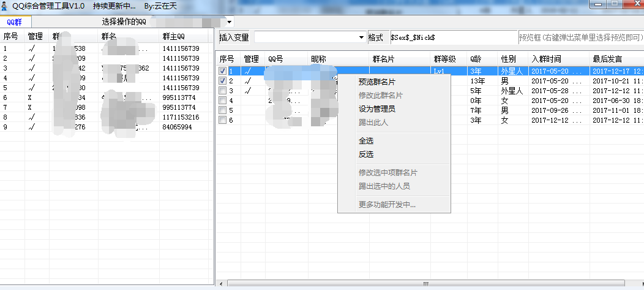Image resolution: width=644 pixels, height=290 pixels.
Task: Click the 2017-09-26 join date cell
Action: (559, 110)
